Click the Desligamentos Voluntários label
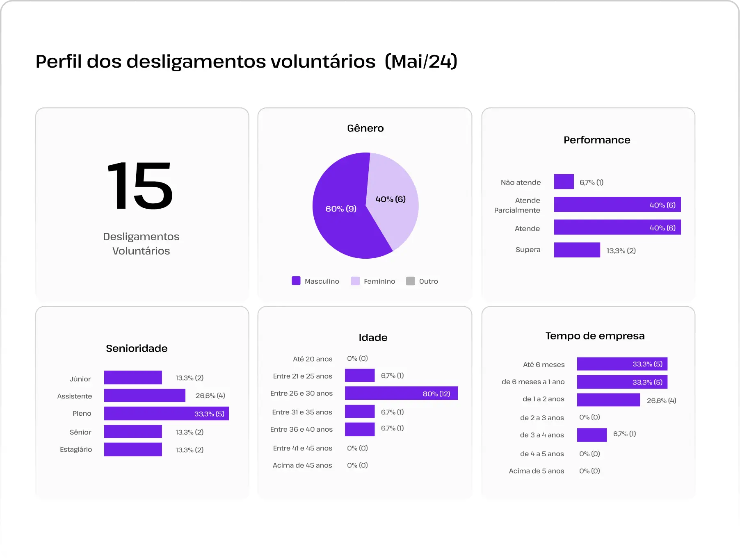Image resolution: width=740 pixels, height=560 pixels. tap(141, 244)
